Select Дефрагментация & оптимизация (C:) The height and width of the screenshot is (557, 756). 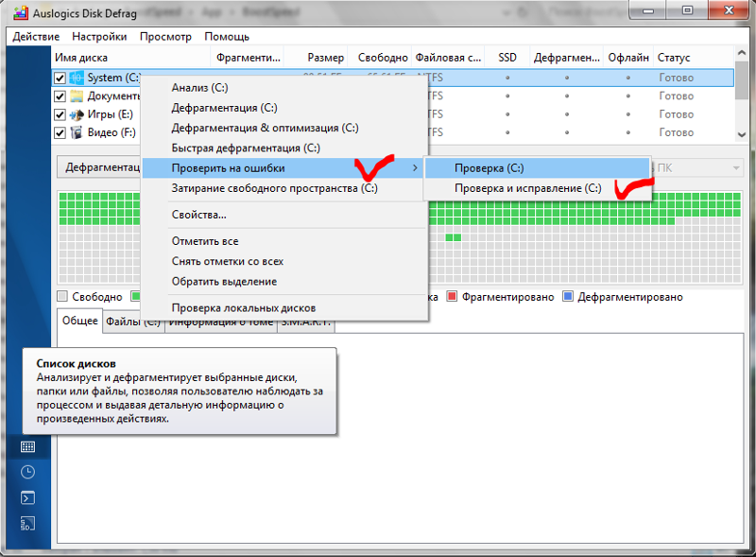[285, 128]
